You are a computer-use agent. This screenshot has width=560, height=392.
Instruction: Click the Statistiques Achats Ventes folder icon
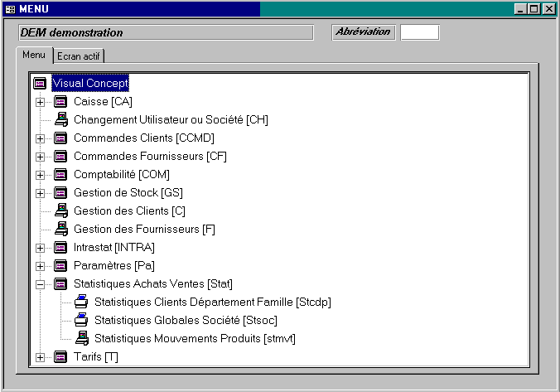(60, 284)
